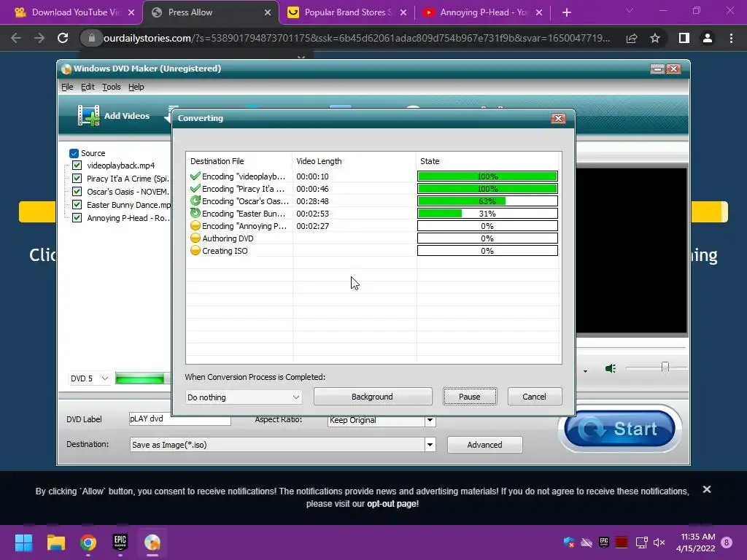
Task: Click the spinning progress icon for Oscar's Oasis
Action: [x=195, y=201]
